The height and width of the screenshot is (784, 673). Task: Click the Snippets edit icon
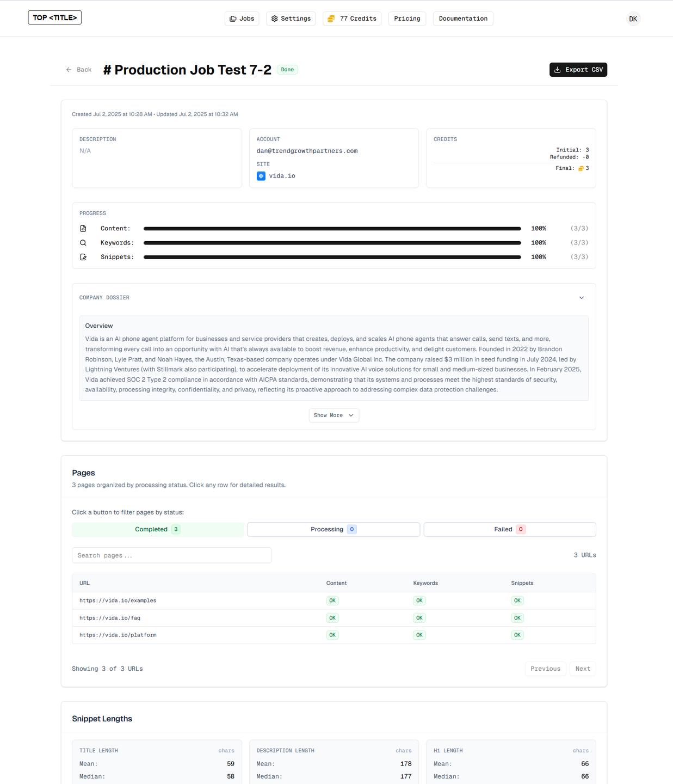83,257
